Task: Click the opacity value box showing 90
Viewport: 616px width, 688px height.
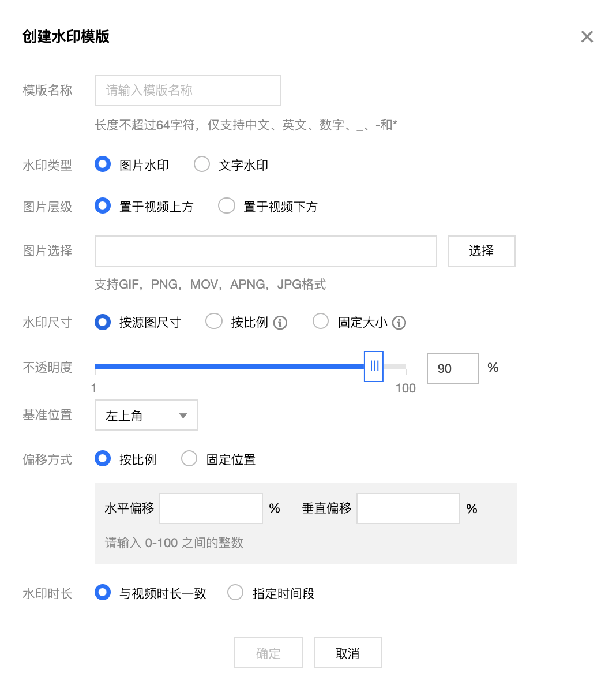Action: (x=452, y=368)
